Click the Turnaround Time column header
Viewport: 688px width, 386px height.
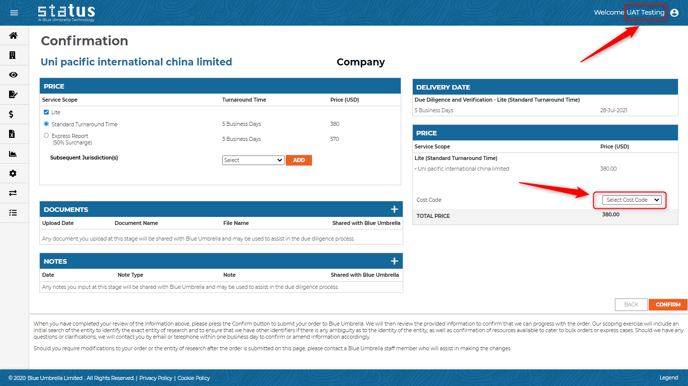tap(244, 100)
